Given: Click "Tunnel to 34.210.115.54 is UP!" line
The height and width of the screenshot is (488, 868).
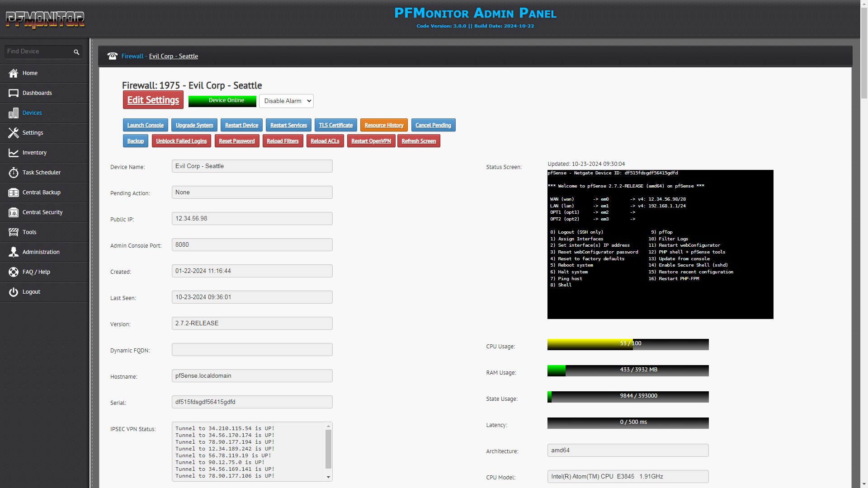Looking at the screenshot, I should [x=225, y=428].
